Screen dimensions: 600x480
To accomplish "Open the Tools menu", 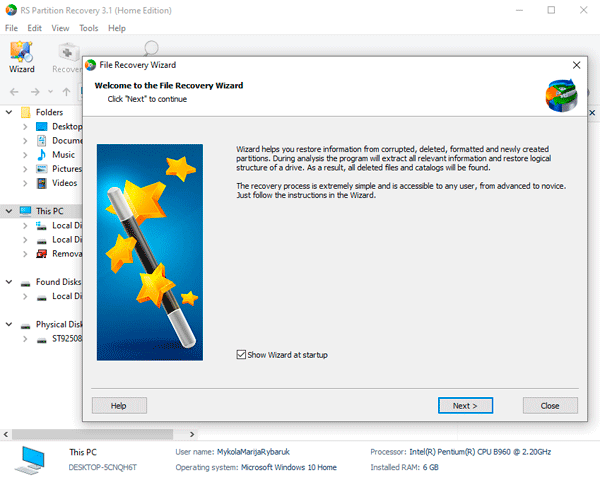I will pos(89,28).
